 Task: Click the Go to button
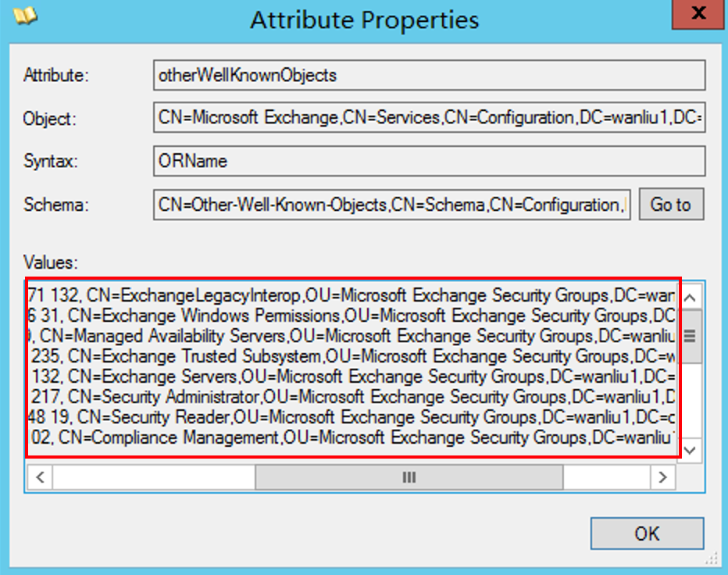pyautogui.click(x=671, y=205)
